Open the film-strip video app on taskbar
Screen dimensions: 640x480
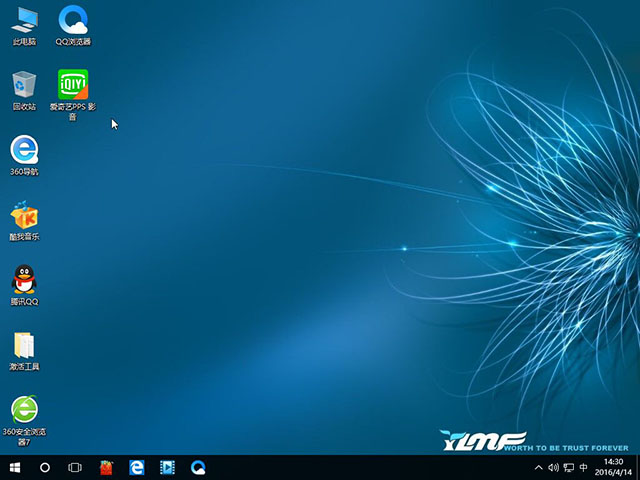[167, 467]
